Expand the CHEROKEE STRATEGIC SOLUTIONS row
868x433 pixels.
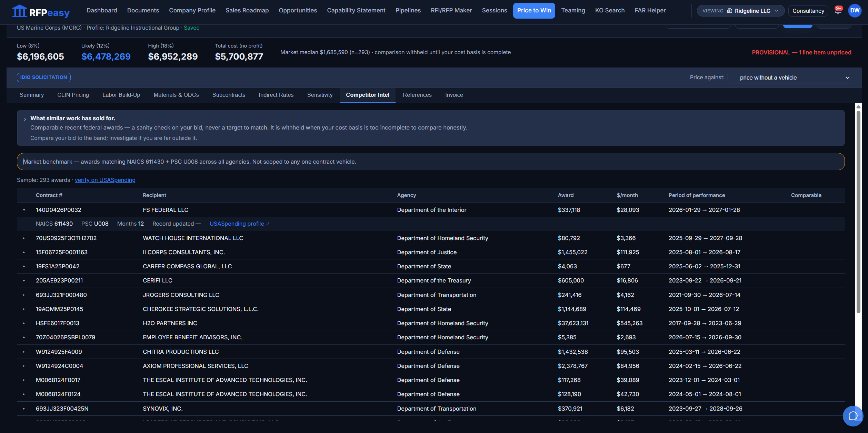pos(24,309)
